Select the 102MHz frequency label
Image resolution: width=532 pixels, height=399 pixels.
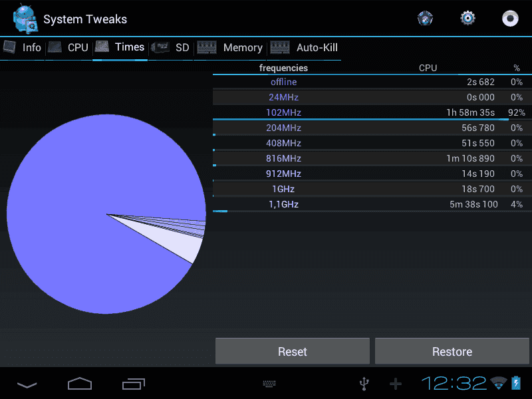click(284, 112)
